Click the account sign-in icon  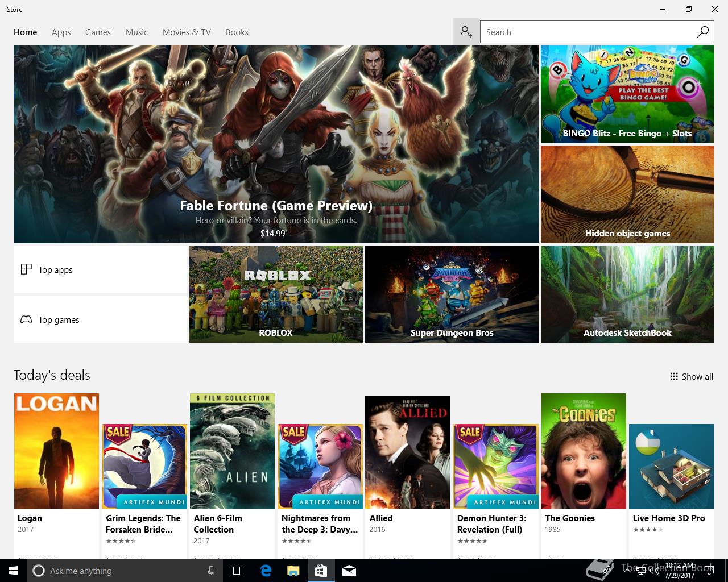(466, 32)
